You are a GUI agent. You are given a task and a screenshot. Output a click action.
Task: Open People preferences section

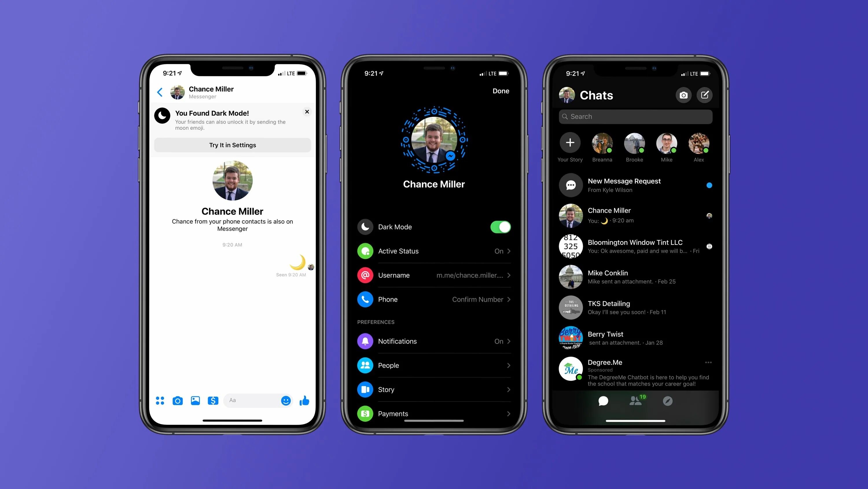(433, 365)
